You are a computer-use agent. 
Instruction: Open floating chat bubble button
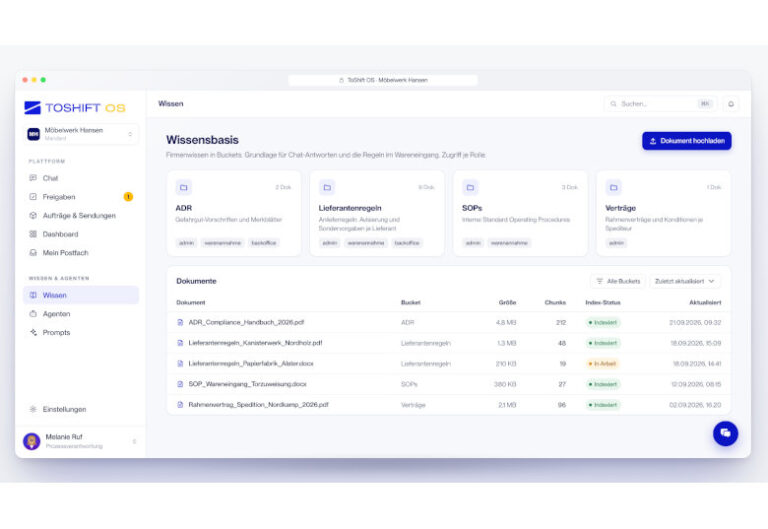pyautogui.click(x=725, y=433)
